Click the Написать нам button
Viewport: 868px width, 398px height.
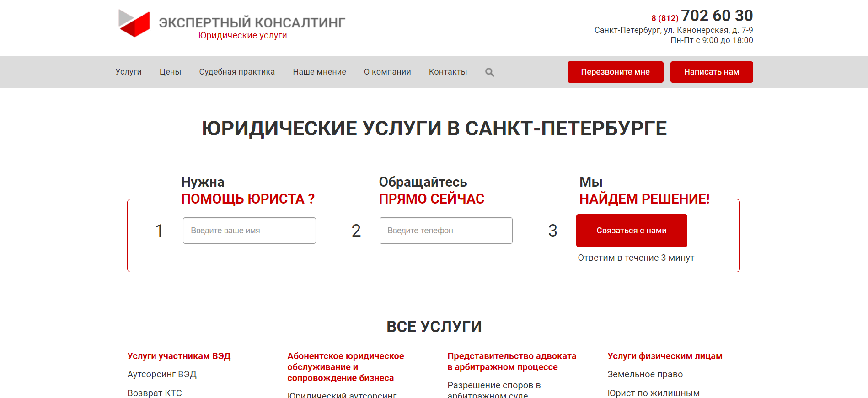tap(712, 72)
